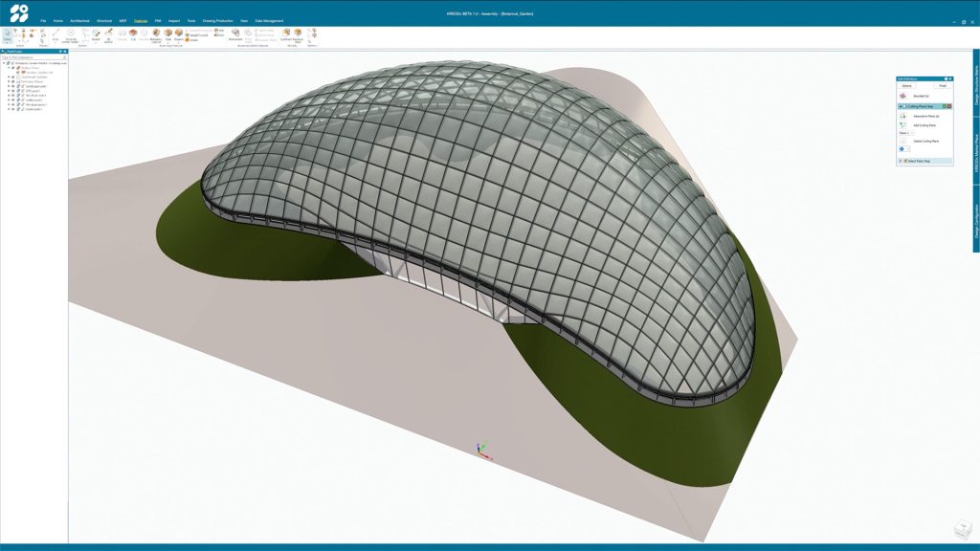Click the Select tool in the ribbon
The image size is (980, 551).
point(8,34)
